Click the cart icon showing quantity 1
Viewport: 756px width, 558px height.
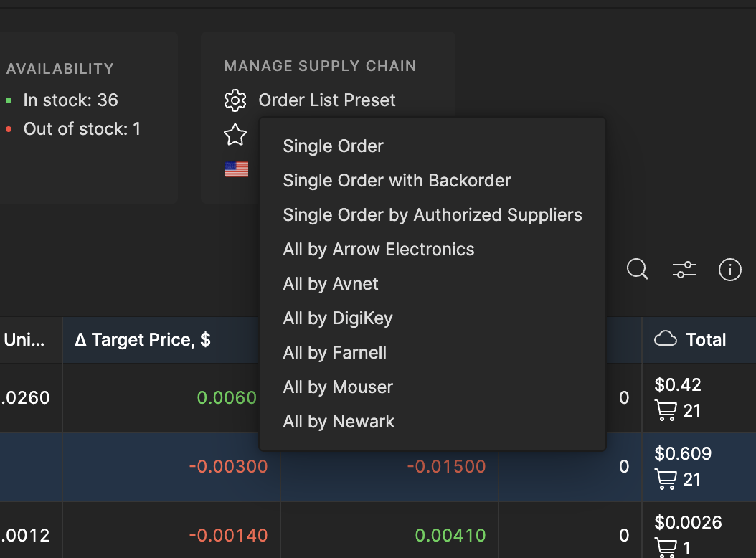click(x=667, y=547)
